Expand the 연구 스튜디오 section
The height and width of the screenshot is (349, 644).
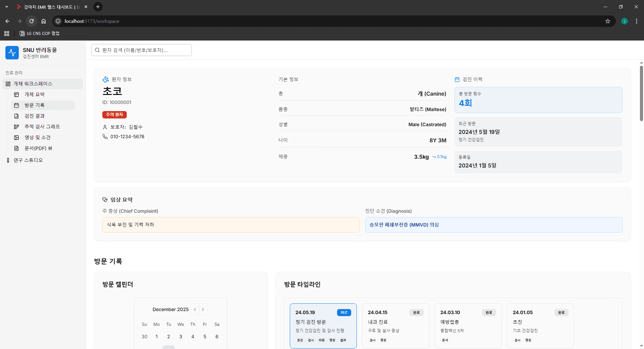coord(28,160)
